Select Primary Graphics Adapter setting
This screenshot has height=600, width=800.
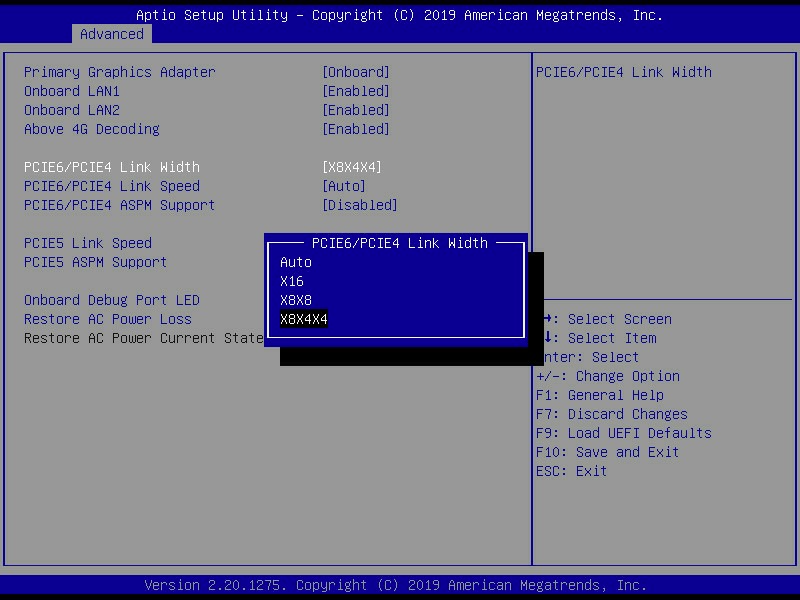pos(120,72)
